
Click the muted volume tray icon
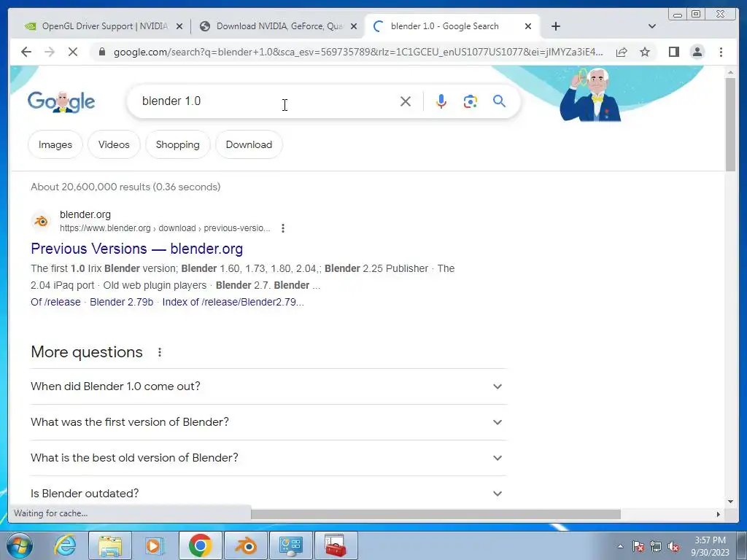pos(673,546)
